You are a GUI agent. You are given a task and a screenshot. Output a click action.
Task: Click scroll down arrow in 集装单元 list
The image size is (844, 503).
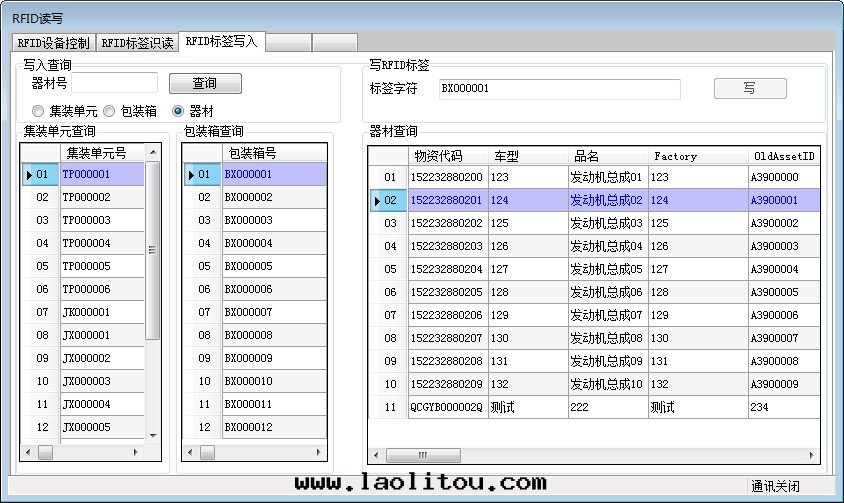tap(153, 435)
